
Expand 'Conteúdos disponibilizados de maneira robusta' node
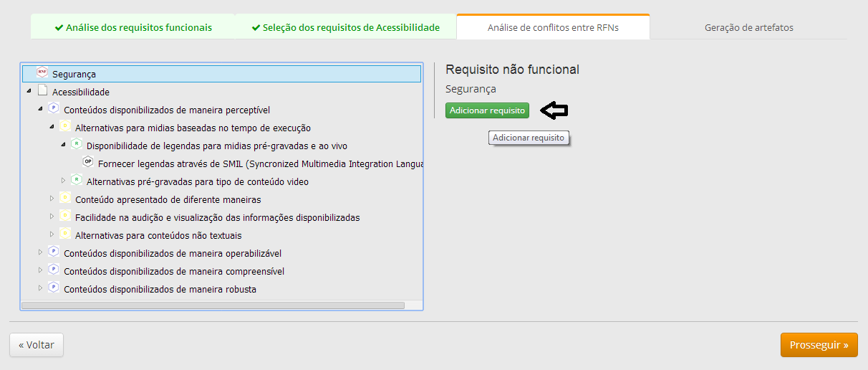tap(40, 288)
